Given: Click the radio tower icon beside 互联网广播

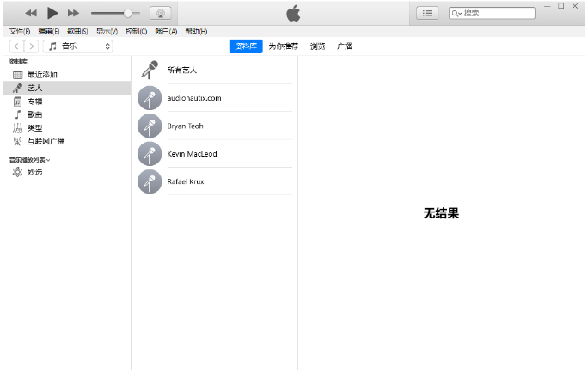Looking at the screenshot, I should pyautogui.click(x=18, y=141).
